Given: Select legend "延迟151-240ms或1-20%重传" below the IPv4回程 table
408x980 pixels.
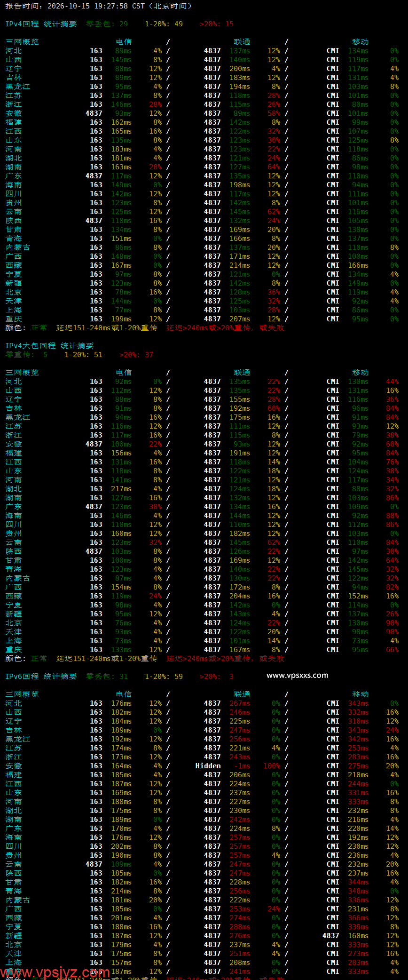Looking at the screenshot, I should (107, 328).
